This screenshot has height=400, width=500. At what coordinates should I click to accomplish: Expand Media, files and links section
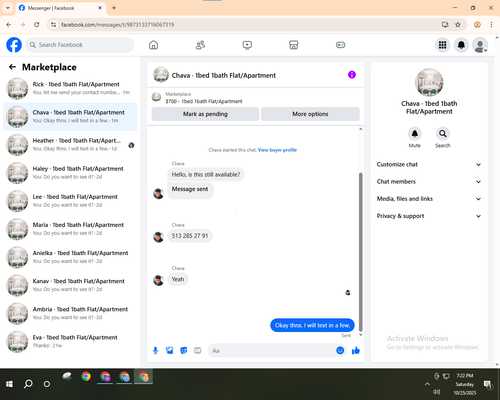[429, 199]
